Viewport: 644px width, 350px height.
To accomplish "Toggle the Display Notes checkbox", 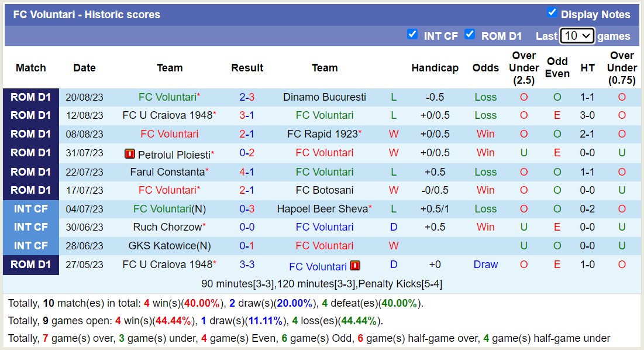I will pos(552,12).
